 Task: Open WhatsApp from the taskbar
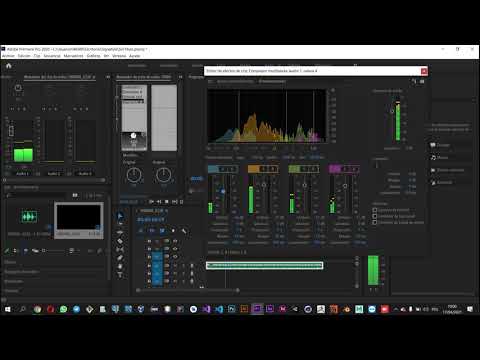tap(63, 309)
